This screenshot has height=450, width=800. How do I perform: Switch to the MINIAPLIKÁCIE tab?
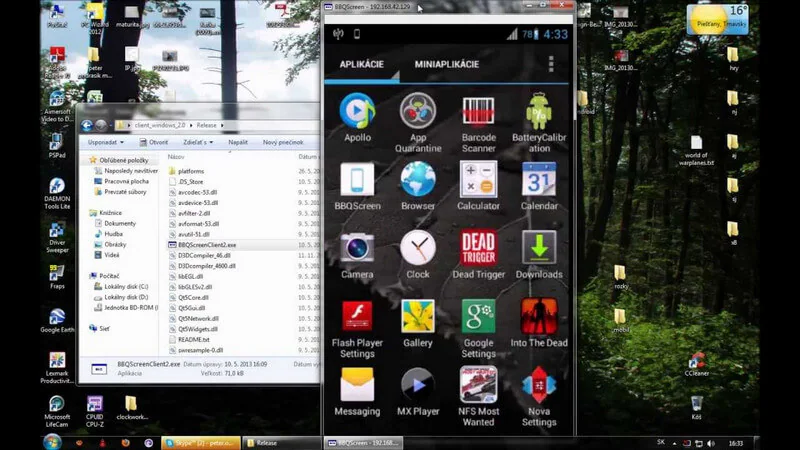(446, 64)
